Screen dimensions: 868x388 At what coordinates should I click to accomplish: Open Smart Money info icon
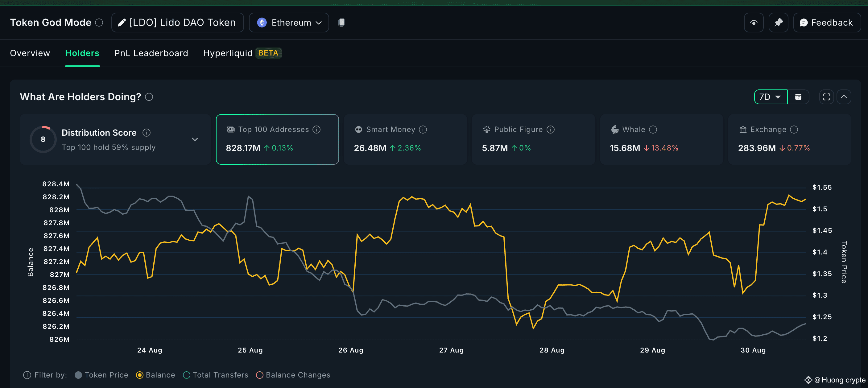pyautogui.click(x=423, y=130)
